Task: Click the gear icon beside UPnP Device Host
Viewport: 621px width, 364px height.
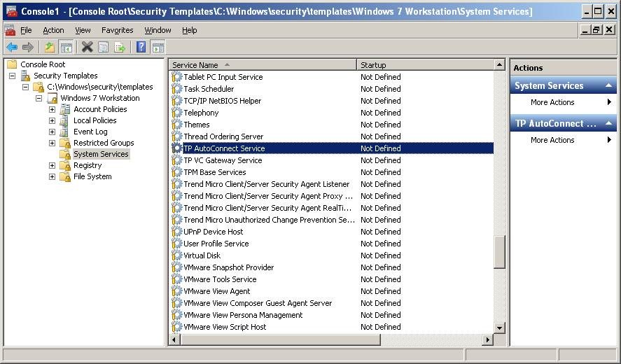Action: point(176,231)
